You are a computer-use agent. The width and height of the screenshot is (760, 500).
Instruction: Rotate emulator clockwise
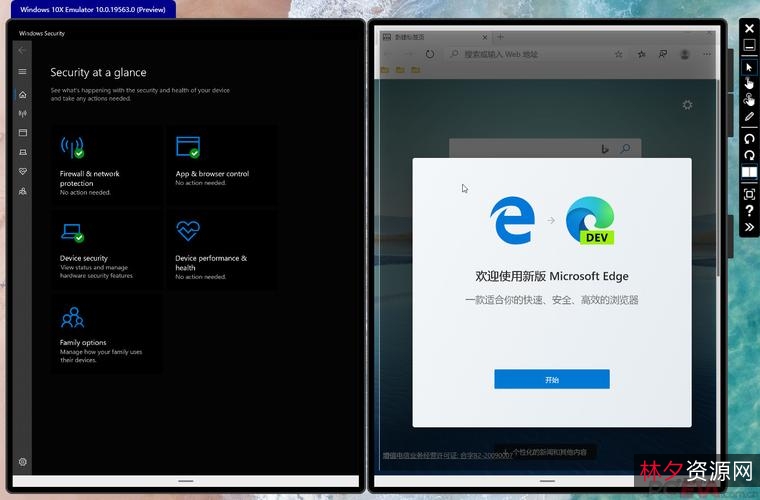tap(749, 155)
